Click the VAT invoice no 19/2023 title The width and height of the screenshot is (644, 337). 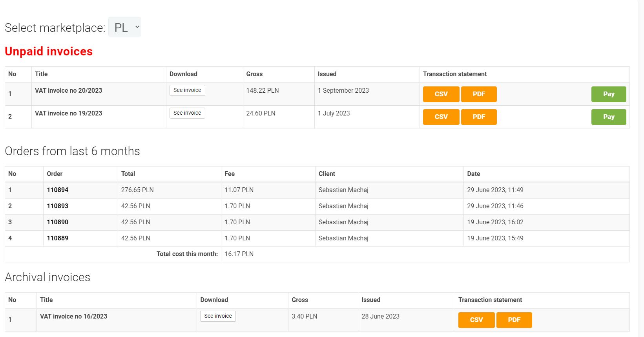tap(68, 114)
